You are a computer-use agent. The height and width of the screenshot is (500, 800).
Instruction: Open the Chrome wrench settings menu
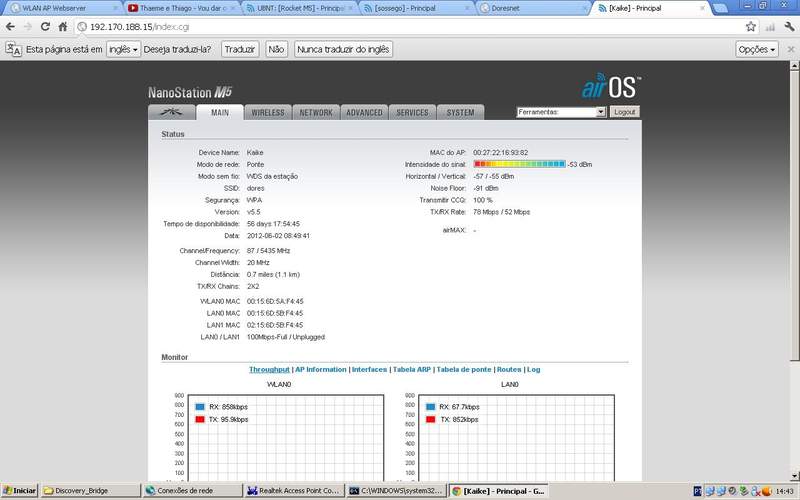(x=789, y=27)
